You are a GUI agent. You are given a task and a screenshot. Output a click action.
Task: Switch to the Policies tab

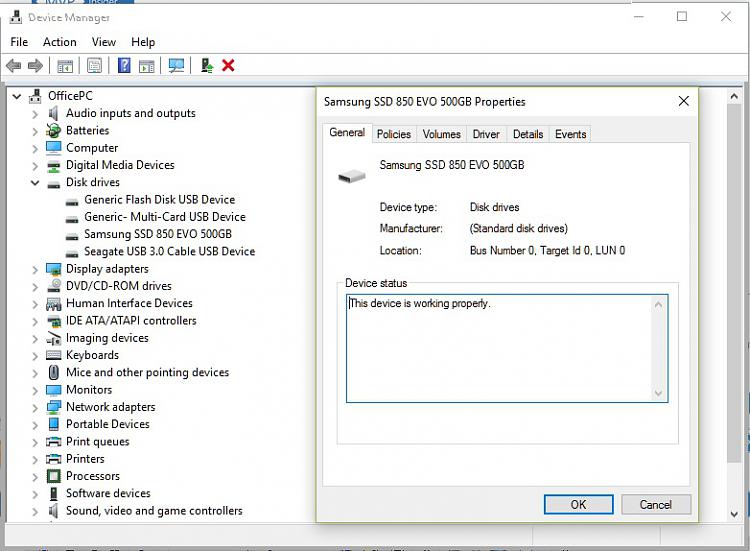click(394, 134)
